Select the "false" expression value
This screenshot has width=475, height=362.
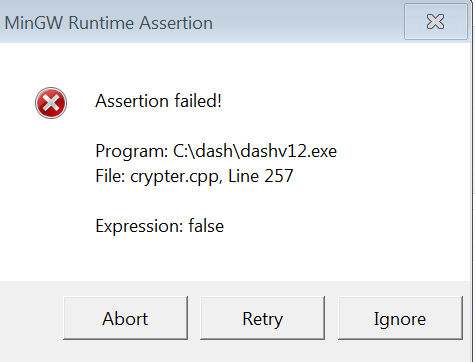(206, 226)
